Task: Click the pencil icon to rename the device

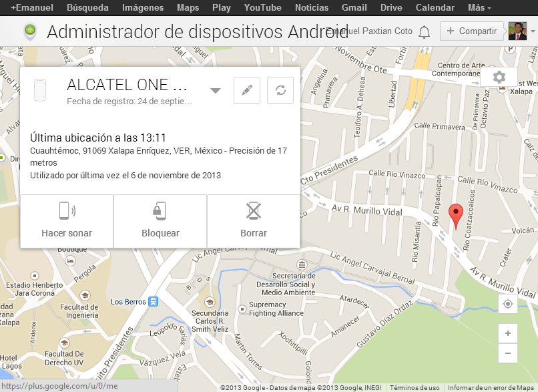Action: pyautogui.click(x=246, y=90)
